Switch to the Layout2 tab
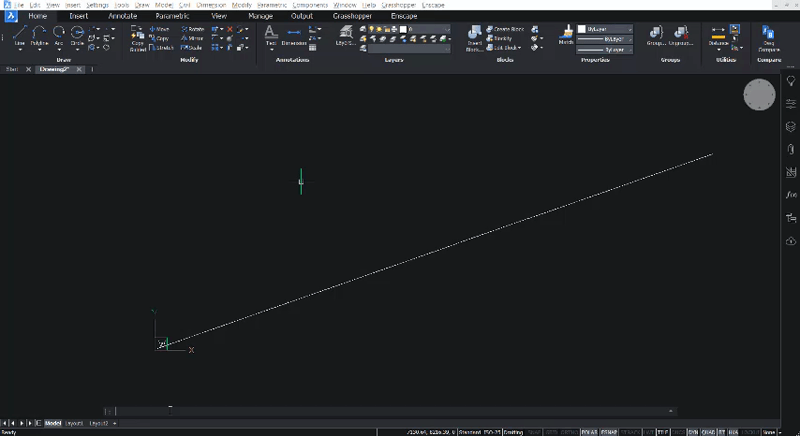800x436 pixels. [x=98, y=423]
